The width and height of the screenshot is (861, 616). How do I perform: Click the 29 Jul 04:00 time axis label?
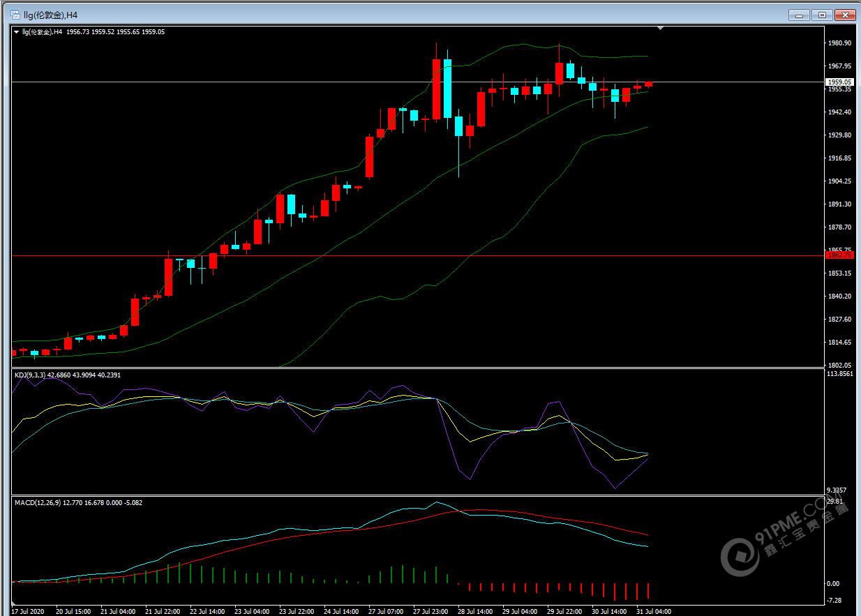click(x=520, y=612)
